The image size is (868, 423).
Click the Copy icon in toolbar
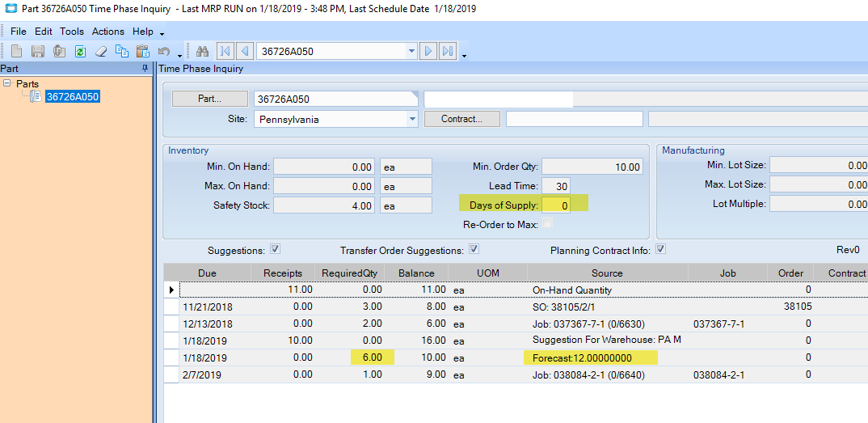coord(122,52)
